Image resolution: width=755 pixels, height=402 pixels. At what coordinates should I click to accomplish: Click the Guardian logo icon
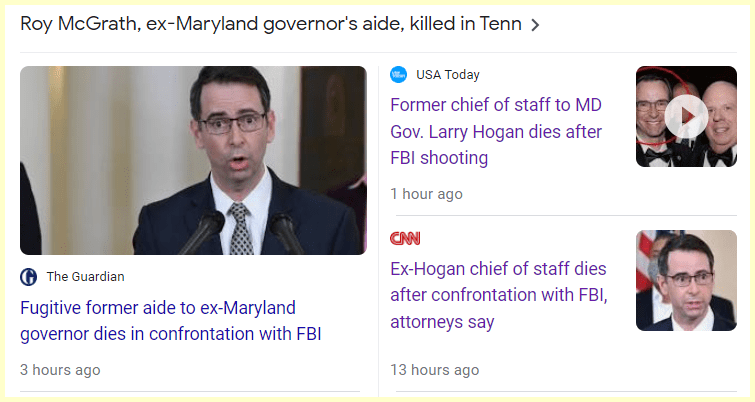29,277
